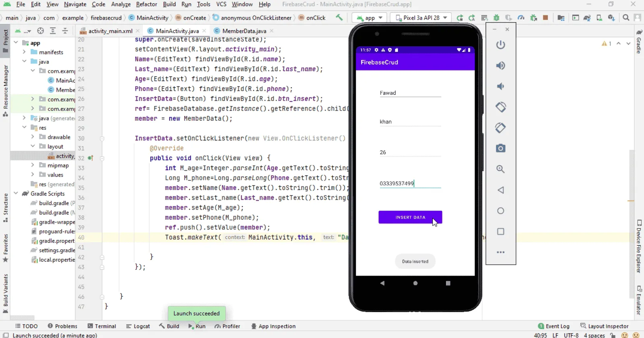The height and width of the screenshot is (338, 644).
Task: Open the VCS menu
Action: click(221, 4)
